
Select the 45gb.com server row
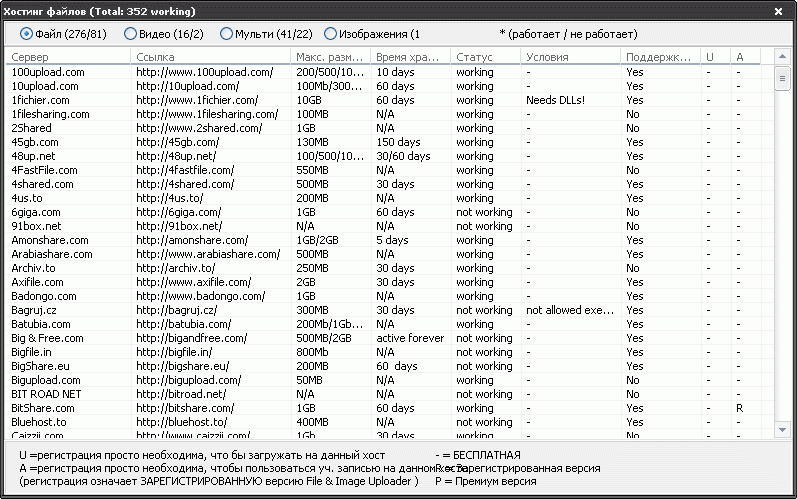[x=384, y=142]
